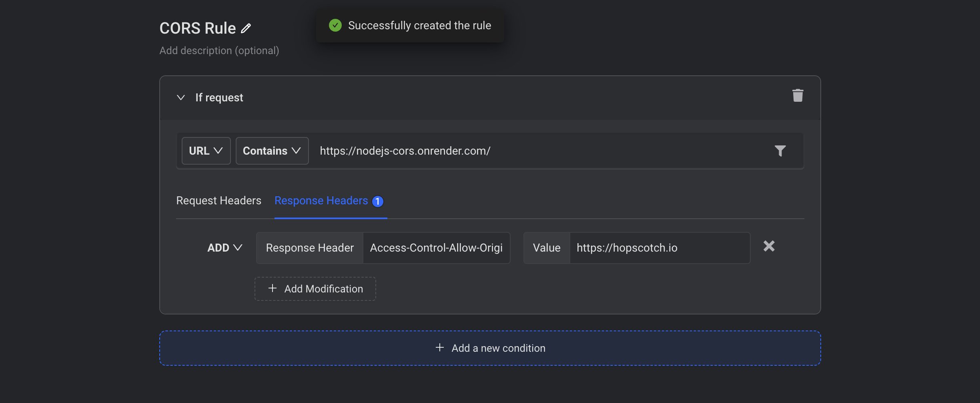Open the URL filter funnel icon

(780, 151)
